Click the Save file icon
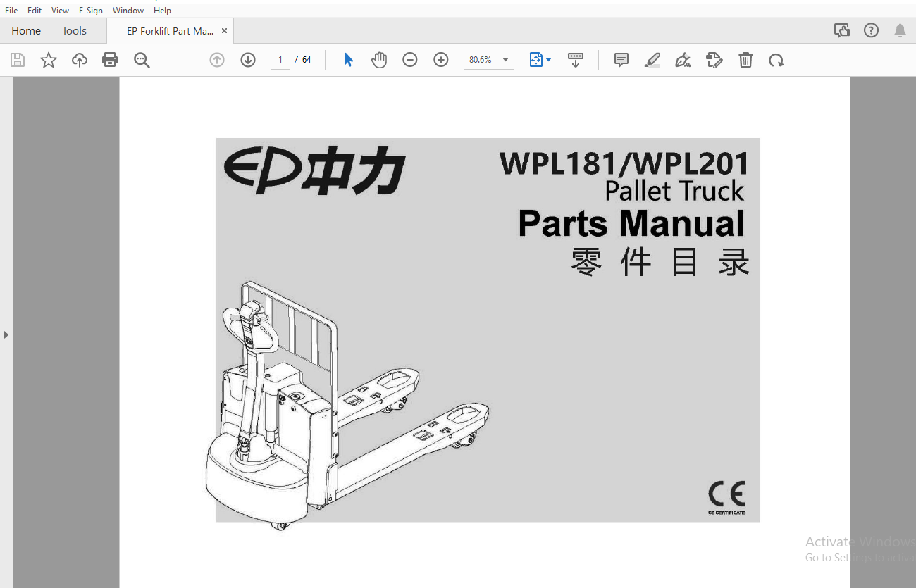This screenshot has height=588, width=916. (18, 60)
